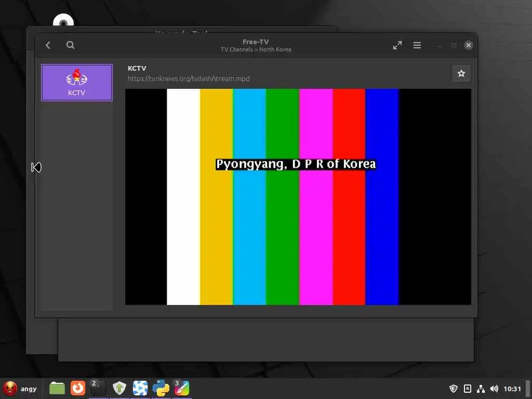Open the tray notes/clipboard icon
This screenshot has height=399, width=532.
[467, 389]
